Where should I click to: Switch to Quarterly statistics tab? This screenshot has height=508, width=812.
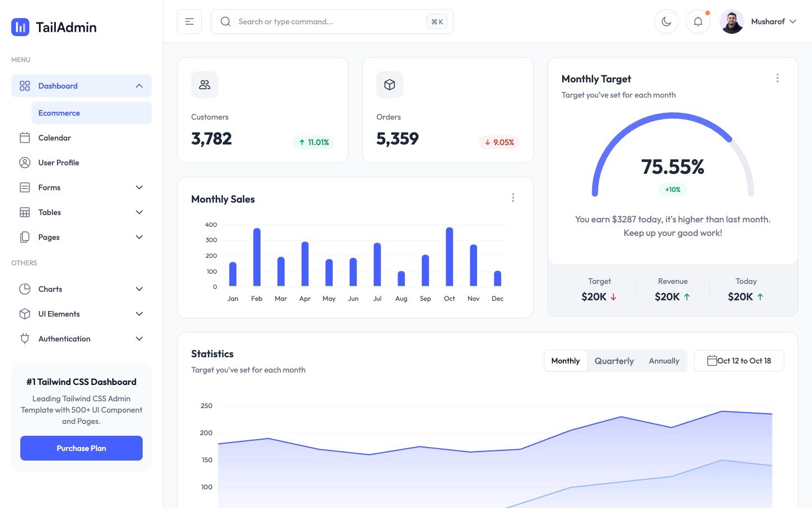[614, 361]
